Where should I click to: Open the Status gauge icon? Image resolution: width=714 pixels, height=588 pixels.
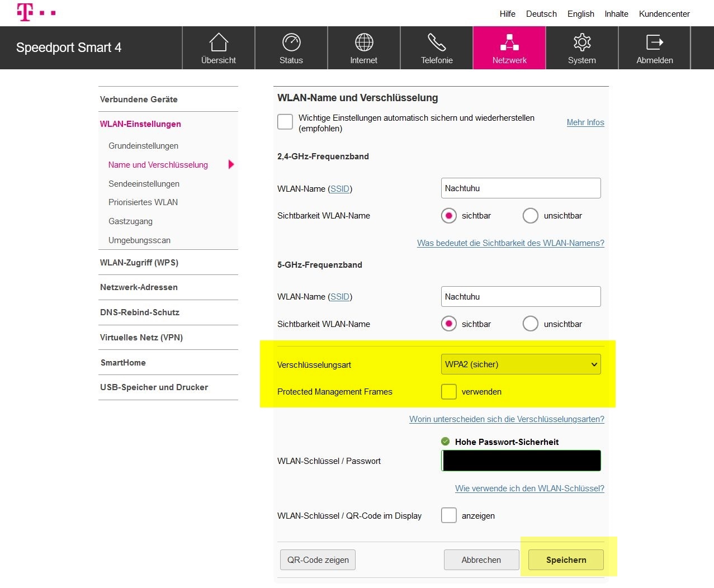point(291,42)
